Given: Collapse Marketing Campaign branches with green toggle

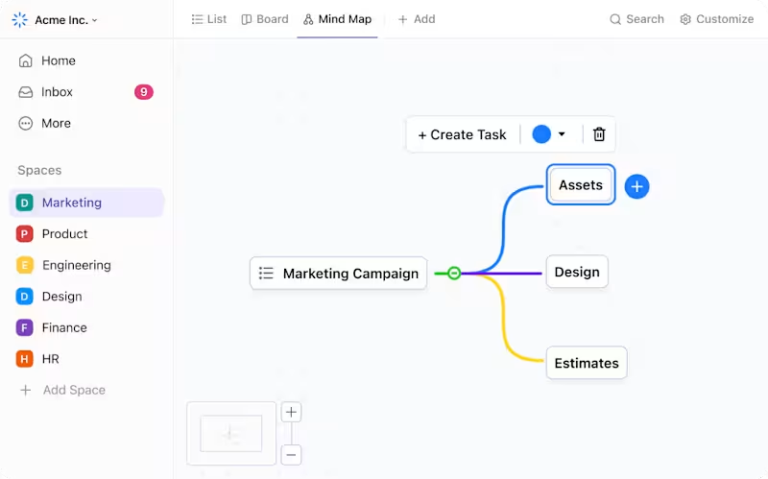Looking at the screenshot, I should (x=454, y=273).
